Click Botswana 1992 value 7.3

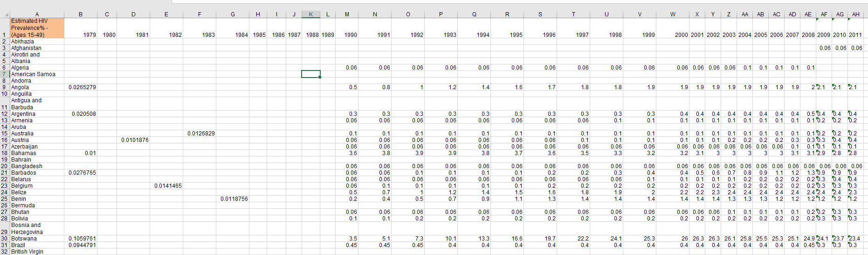pos(408,239)
